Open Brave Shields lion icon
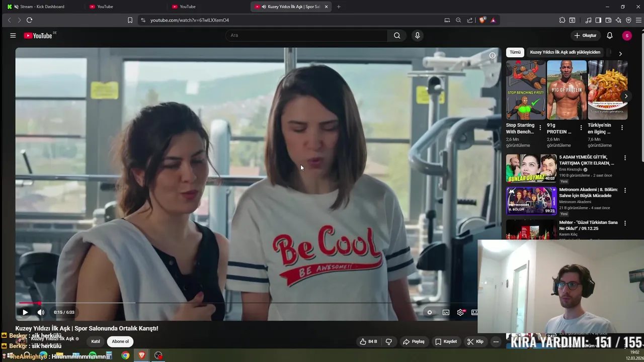The width and height of the screenshot is (644, 362). pyautogui.click(x=482, y=20)
